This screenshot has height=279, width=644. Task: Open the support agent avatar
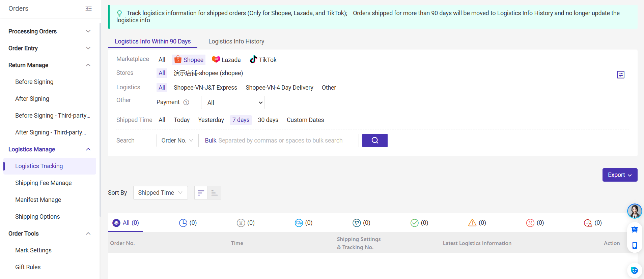point(635,211)
